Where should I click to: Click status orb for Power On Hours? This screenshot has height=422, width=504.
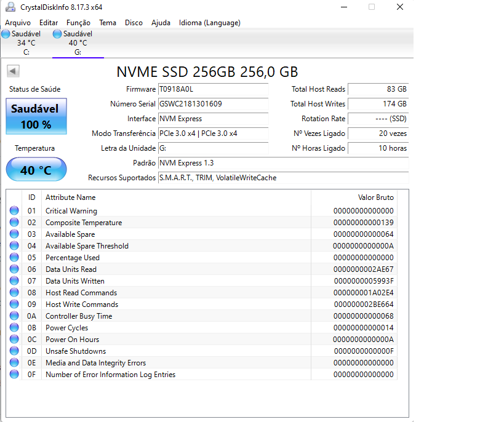tap(14, 339)
